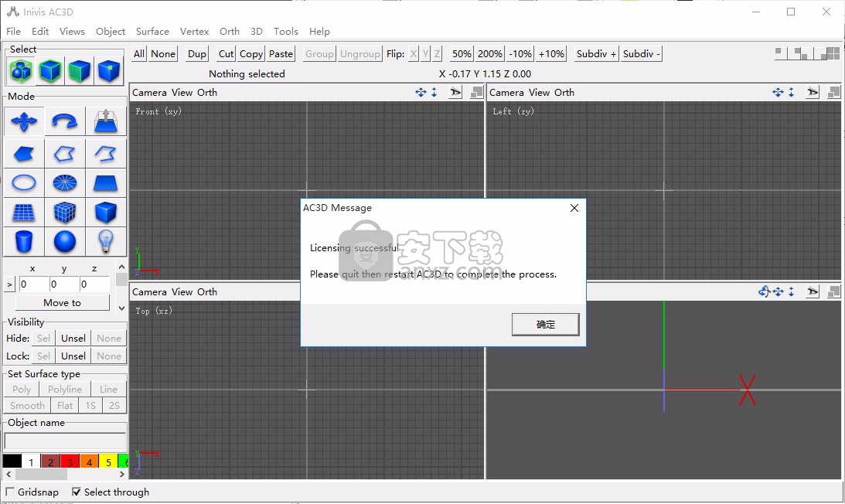The width and height of the screenshot is (845, 504).
Task: Choose the Sphere primitive tool
Action: click(65, 241)
